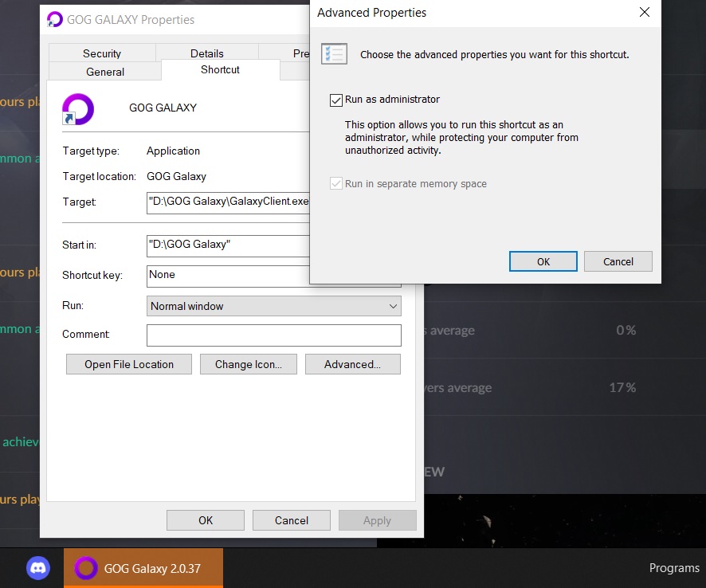Expand the Run Normal window dropdown
This screenshot has height=588, width=706.
(x=274, y=306)
